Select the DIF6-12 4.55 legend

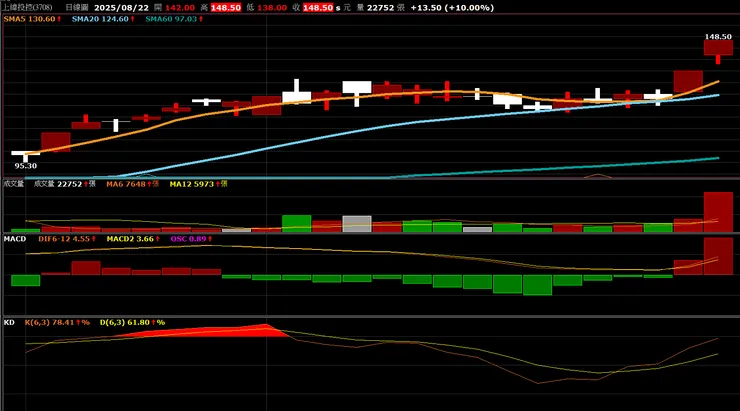point(67,239)
